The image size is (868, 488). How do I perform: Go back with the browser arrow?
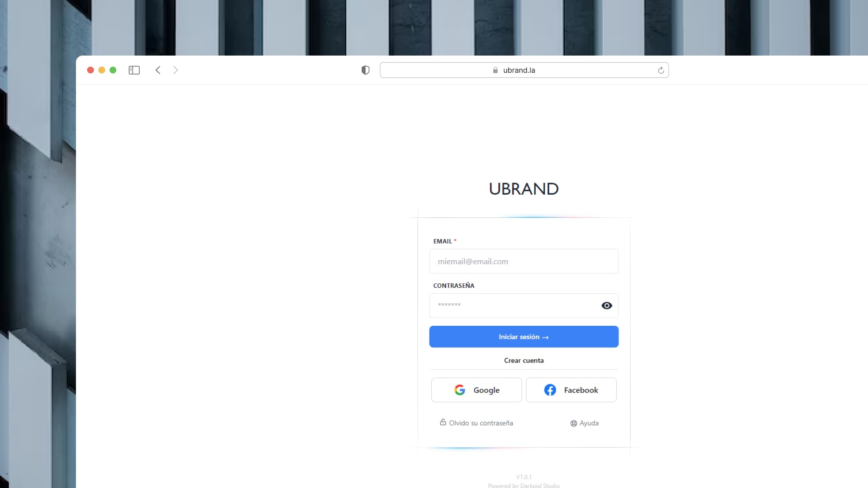[x=158, y=70]
